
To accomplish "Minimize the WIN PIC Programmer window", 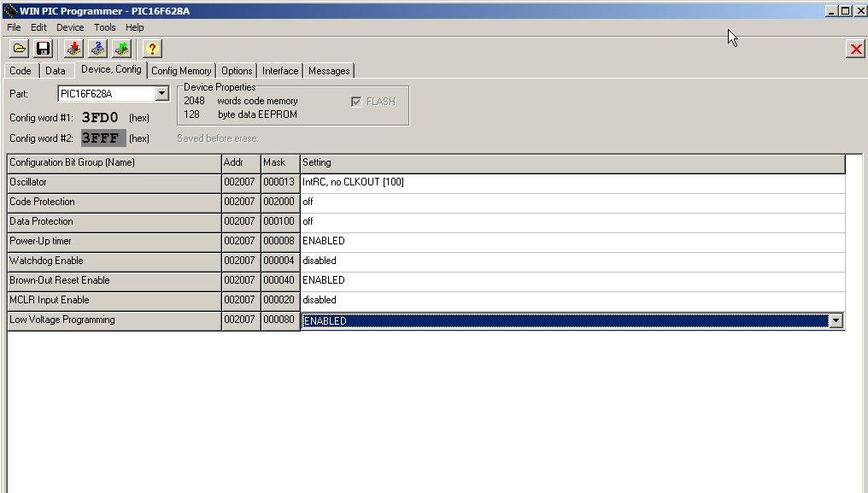I will click(x=831, y=10).
